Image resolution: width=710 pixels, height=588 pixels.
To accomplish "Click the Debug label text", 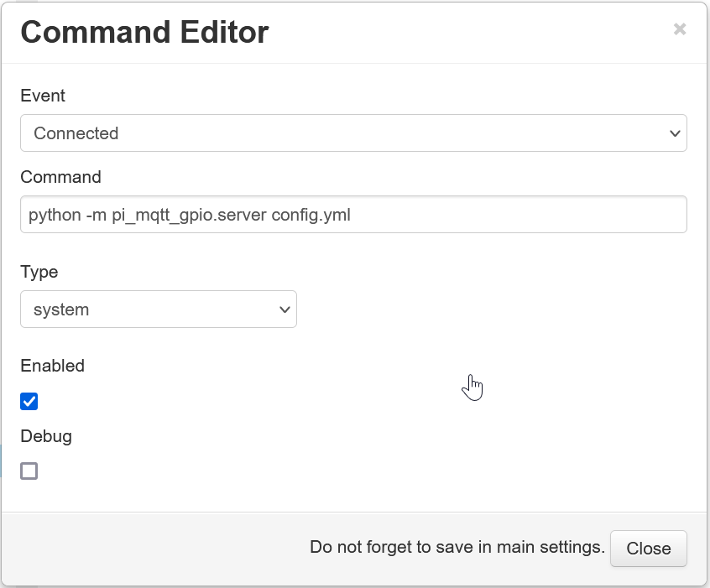I will 46,437.
